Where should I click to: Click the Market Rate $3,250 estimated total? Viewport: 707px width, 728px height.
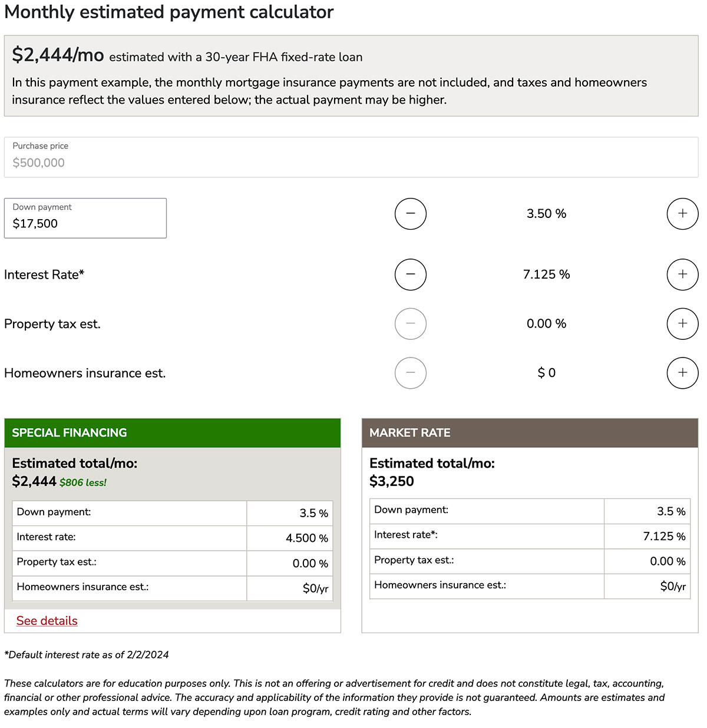coord(392,481)
